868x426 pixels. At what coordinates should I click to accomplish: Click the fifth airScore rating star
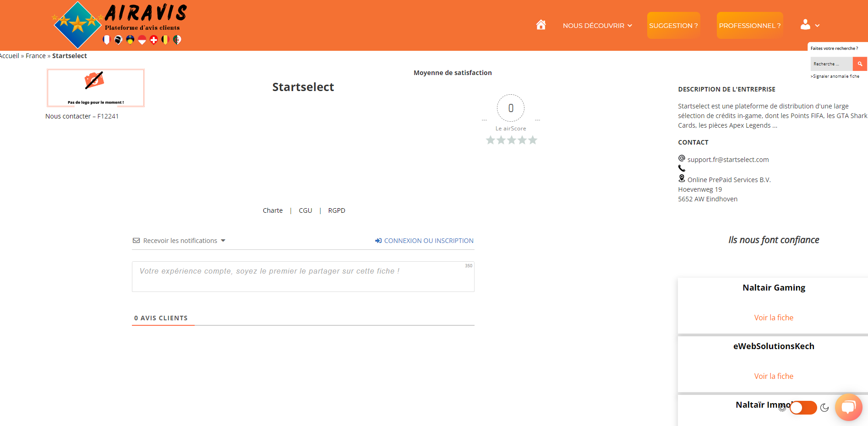tap(532, 140)
